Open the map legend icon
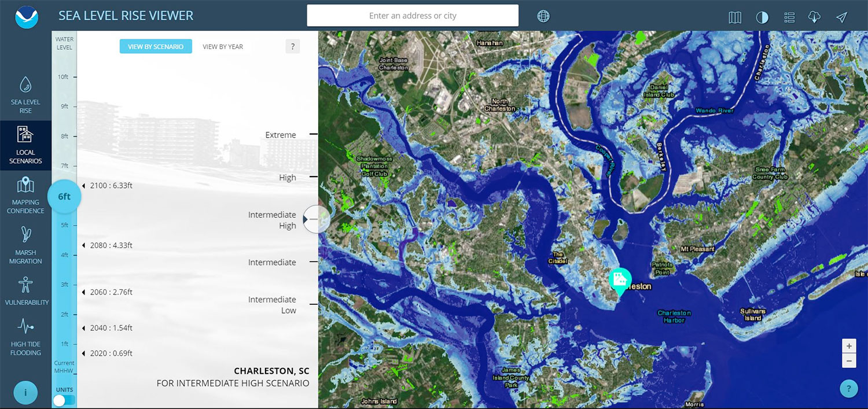The width and height of the screenshot is (868, 409). tap(789, 17)
